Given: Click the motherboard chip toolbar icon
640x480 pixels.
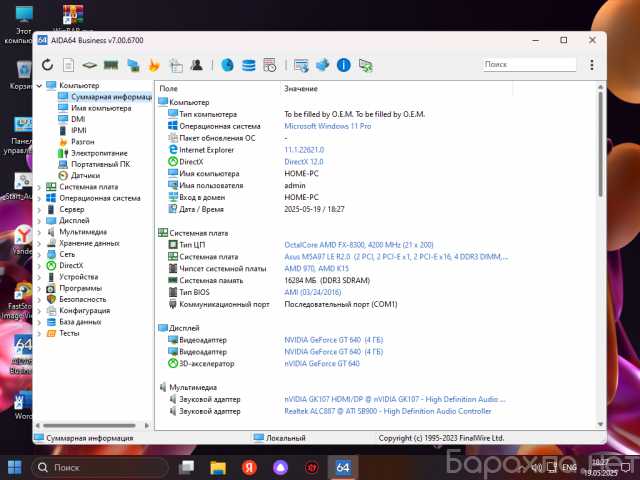Looking at the screenshot, I should coord(89,65).
